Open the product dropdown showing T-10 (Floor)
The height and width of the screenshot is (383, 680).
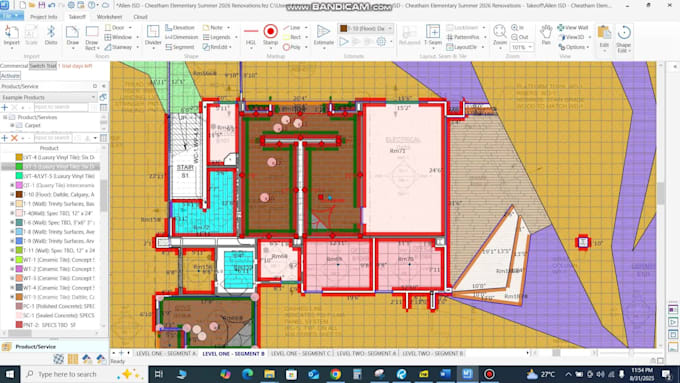pos(366,28)
